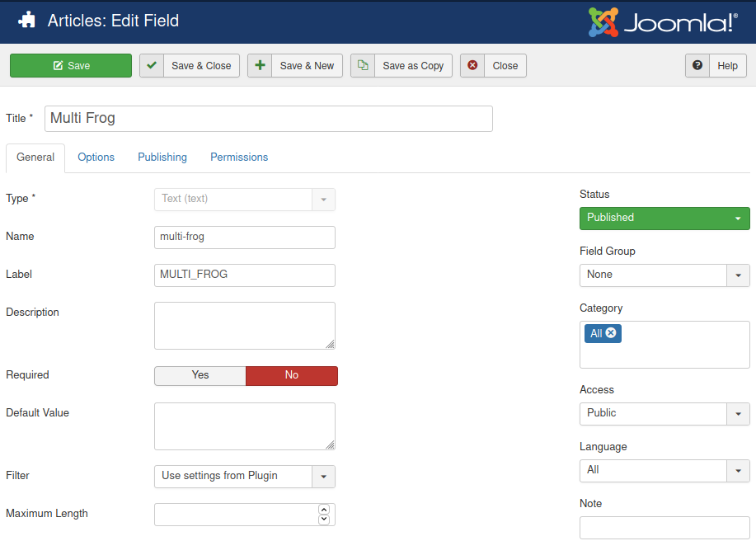Click the puzzle piece icon in header

(26, 21)
